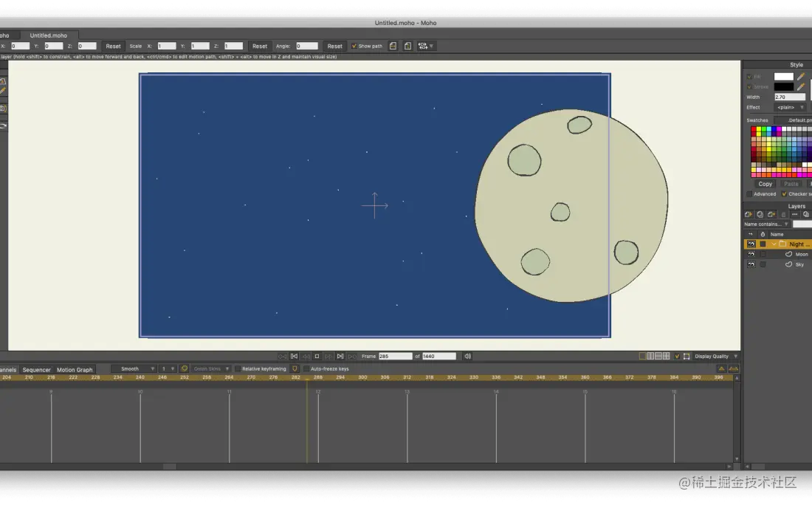
Task: Open the interpolation value 1 dropdown
Action: pos(167,368)
